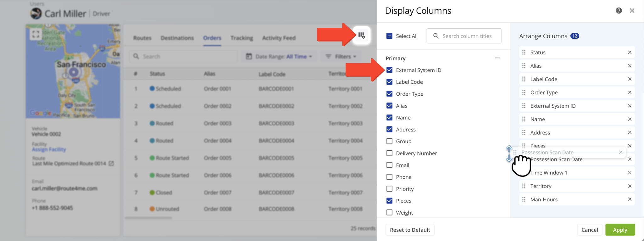This screenshot has height=241, width=644.
Task: Click the Apply button
Action: pos(620,230)
